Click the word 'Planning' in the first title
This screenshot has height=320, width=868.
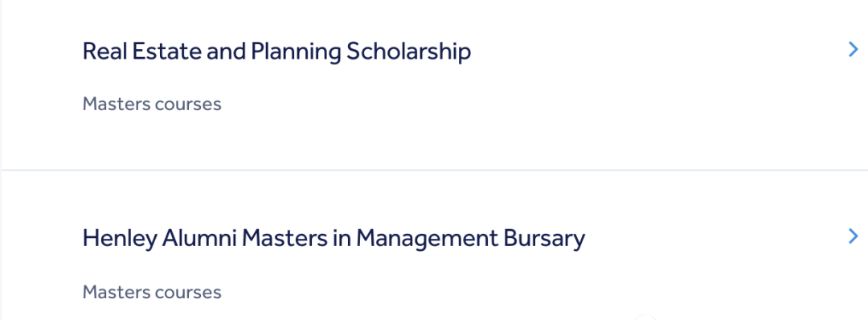coord(296,51)
